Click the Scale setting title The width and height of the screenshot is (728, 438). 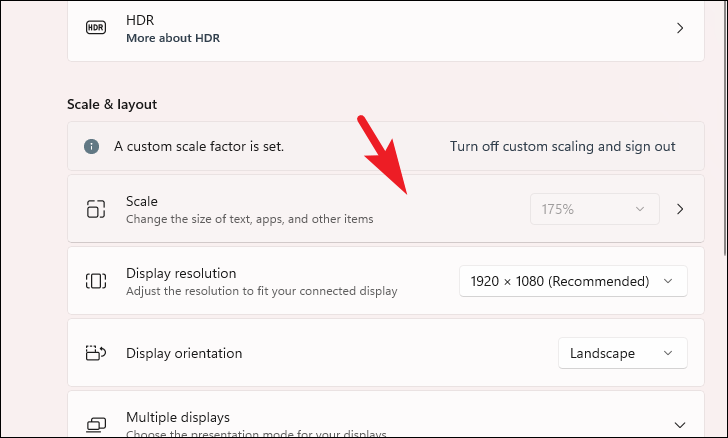point(142,201)
